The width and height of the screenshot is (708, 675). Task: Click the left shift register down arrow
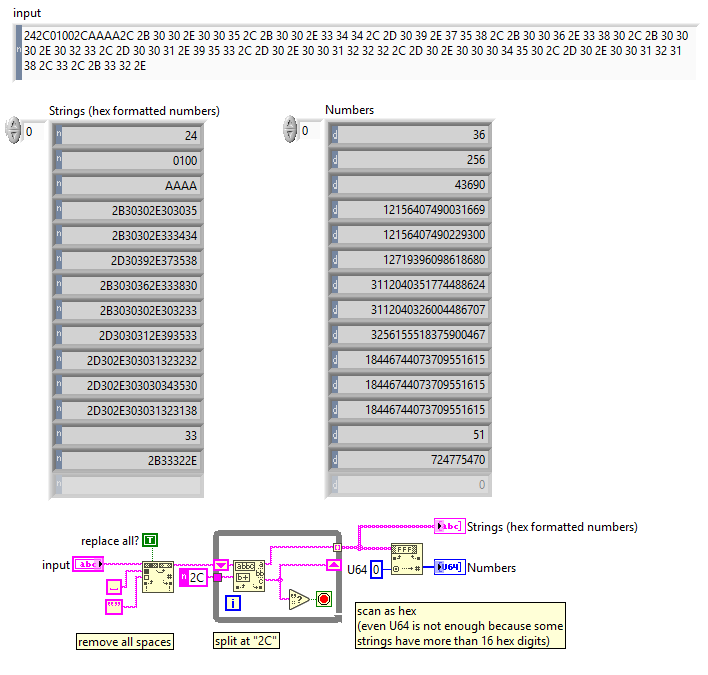pyautogui.click(x=221, y=565)
